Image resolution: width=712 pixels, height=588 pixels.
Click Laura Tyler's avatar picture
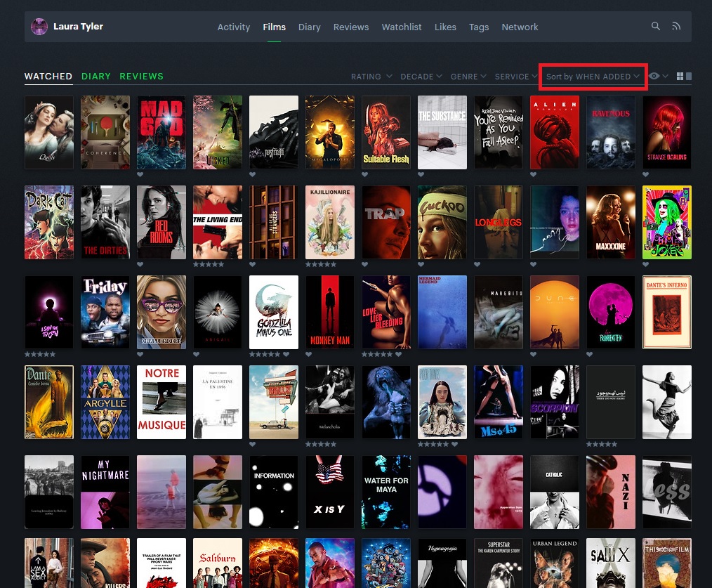tap(39, 27)
